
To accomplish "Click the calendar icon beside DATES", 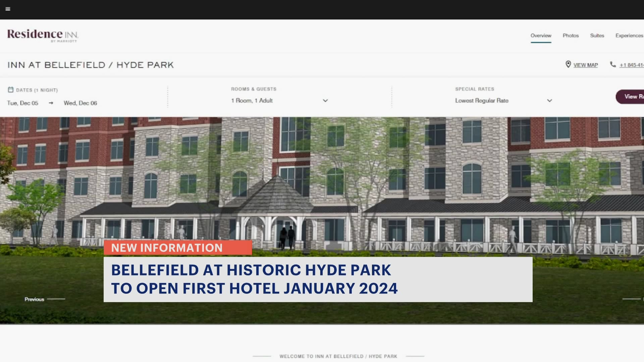I will [x=11, y=89].
